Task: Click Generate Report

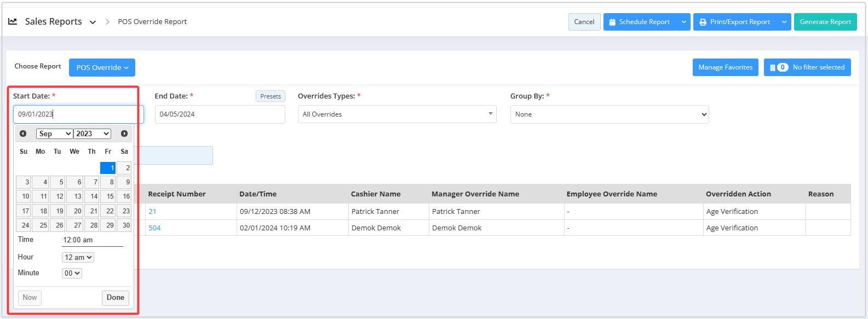Action: [825, 22]
